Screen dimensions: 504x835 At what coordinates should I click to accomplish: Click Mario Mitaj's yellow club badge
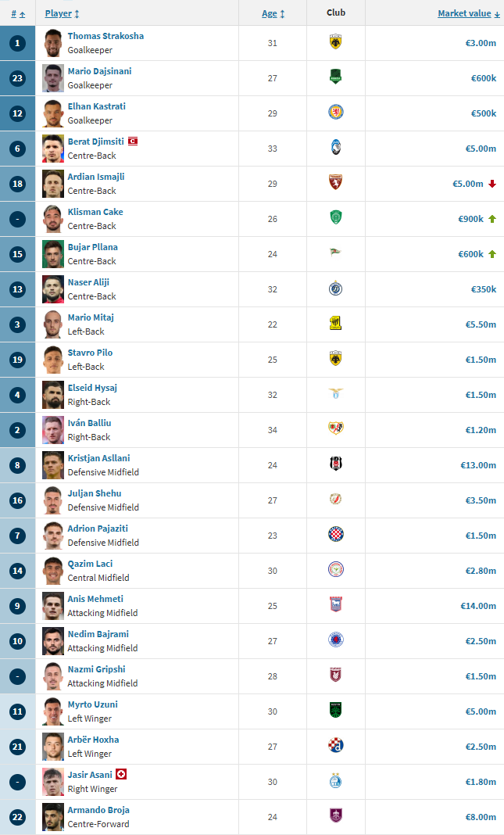point(335,323)
